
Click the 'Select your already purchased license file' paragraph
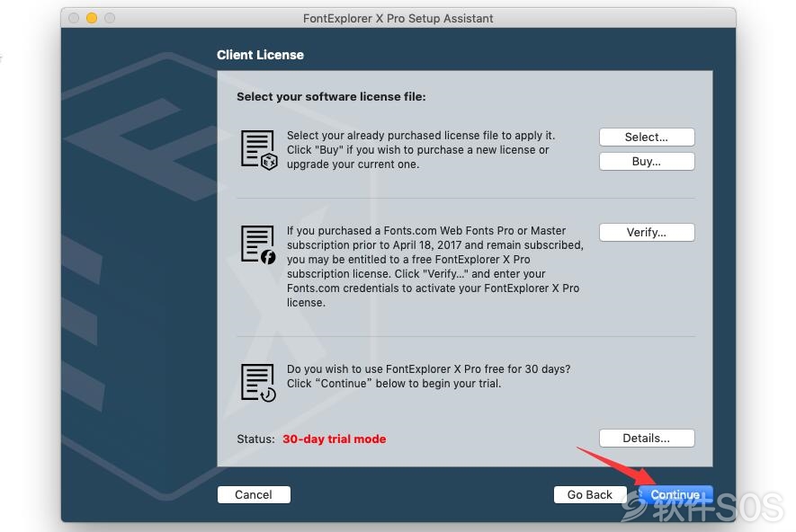(x=421, y=149)
